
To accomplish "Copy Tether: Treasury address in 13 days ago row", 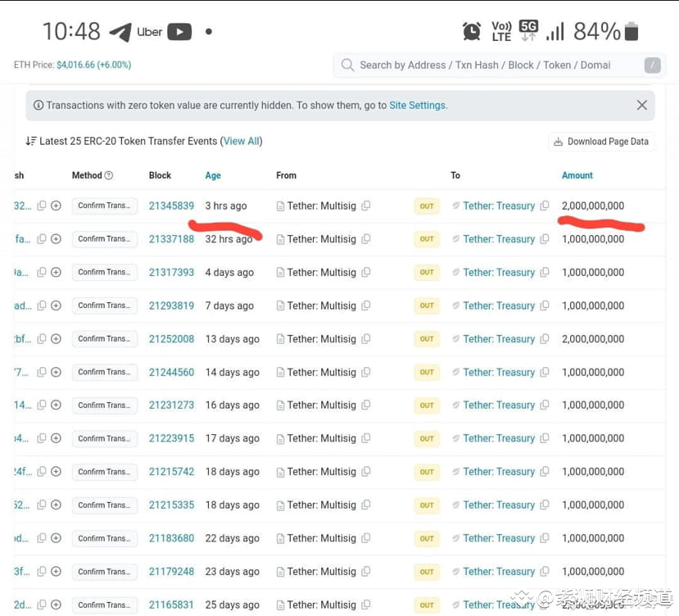I will coord(545,339).
